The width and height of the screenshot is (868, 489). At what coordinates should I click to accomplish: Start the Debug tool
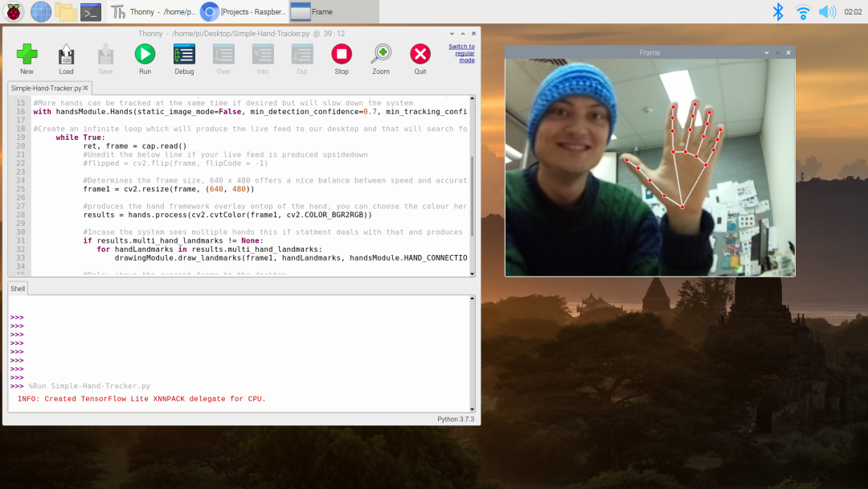(184, 60)
